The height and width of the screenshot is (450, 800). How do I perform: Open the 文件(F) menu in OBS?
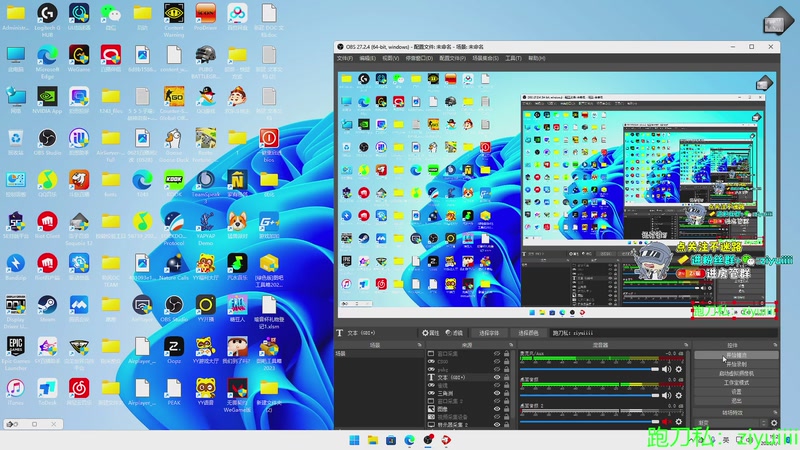point(345,58)
